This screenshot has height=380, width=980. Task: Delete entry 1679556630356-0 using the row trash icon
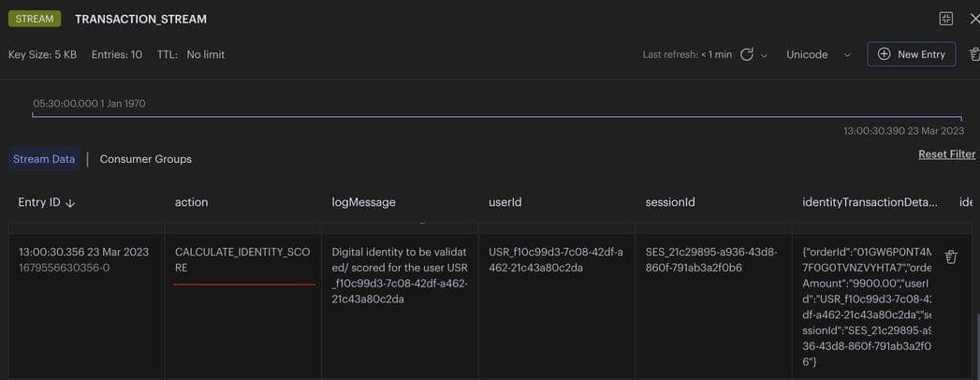pyautogui.click(x=951, y=257)
